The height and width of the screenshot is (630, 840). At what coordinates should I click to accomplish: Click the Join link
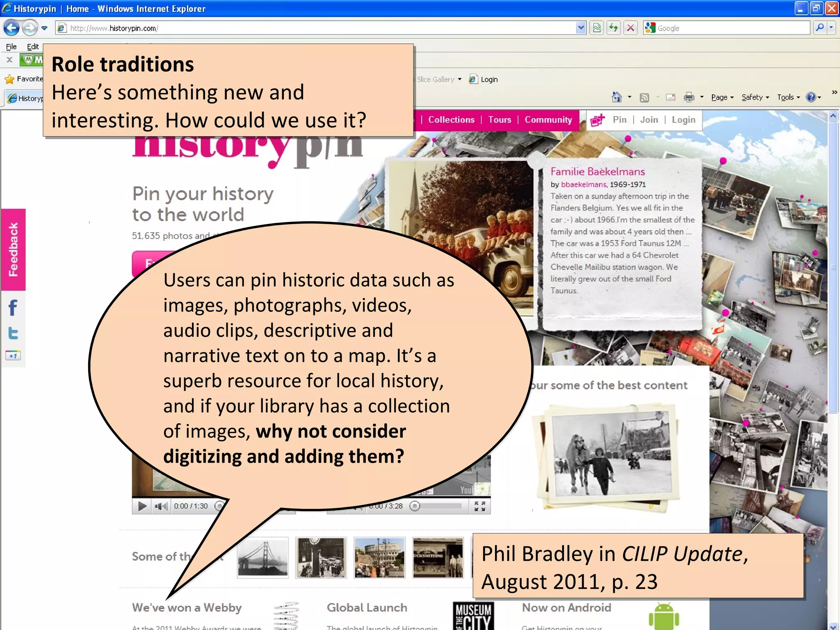tap(649, 120)
